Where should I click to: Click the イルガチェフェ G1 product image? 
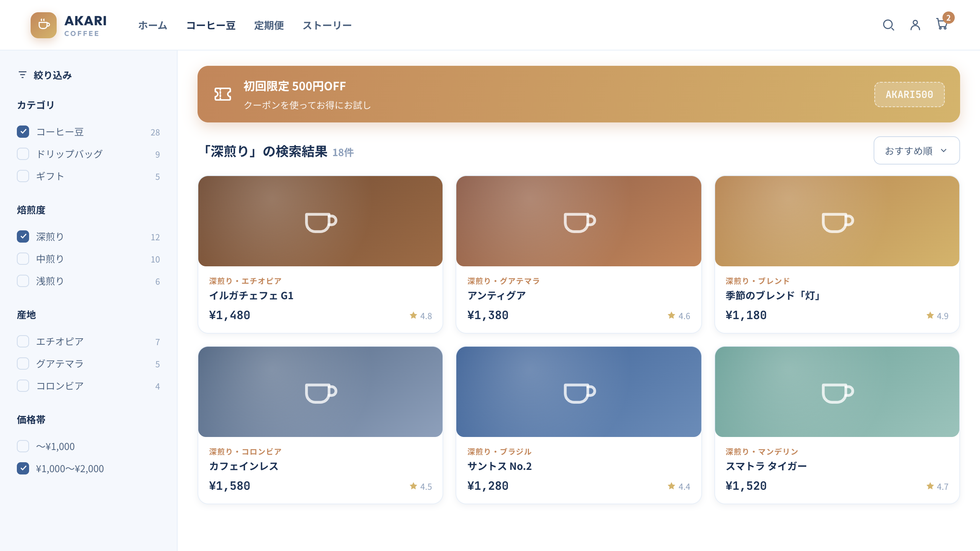[x=320, y=221]
